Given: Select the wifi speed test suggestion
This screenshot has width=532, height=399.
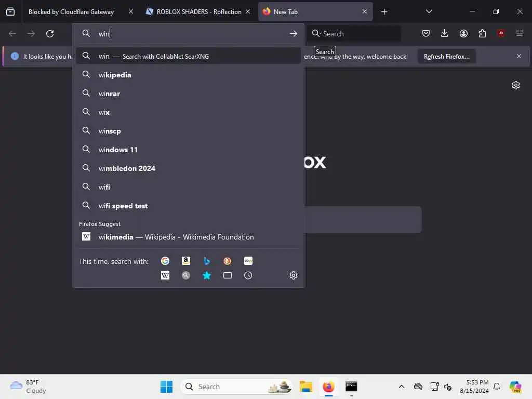Looking at the screenshot, I should tap(188, 206).
